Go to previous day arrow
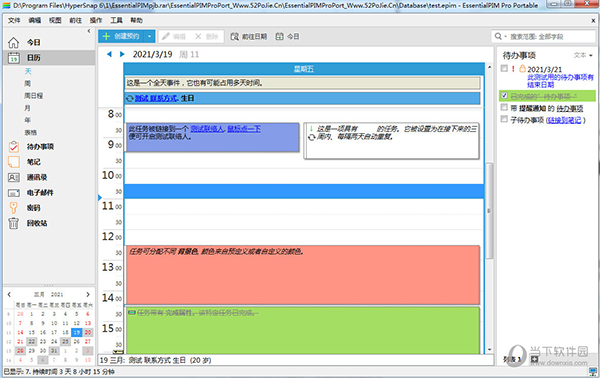 pyautogui.click(x=109, y=54)
